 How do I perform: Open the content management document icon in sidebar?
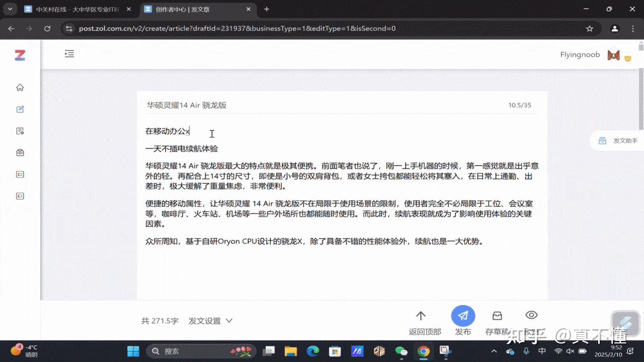pos(20,131)
